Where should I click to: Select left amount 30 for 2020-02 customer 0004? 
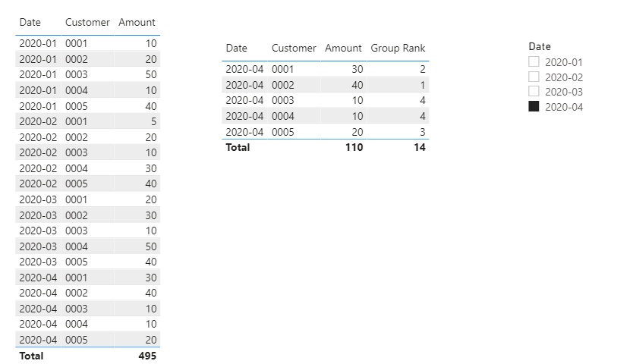pos(151,168)
